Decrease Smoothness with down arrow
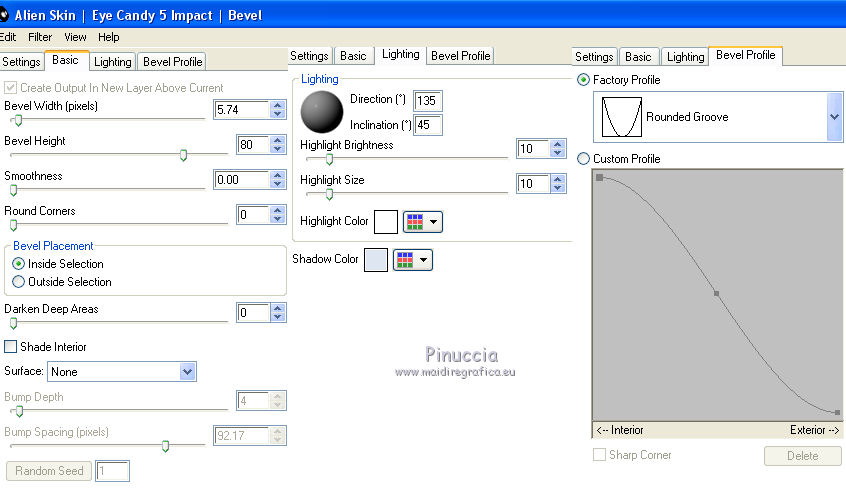This screenshot has width=846, height=495. (278, 184)
